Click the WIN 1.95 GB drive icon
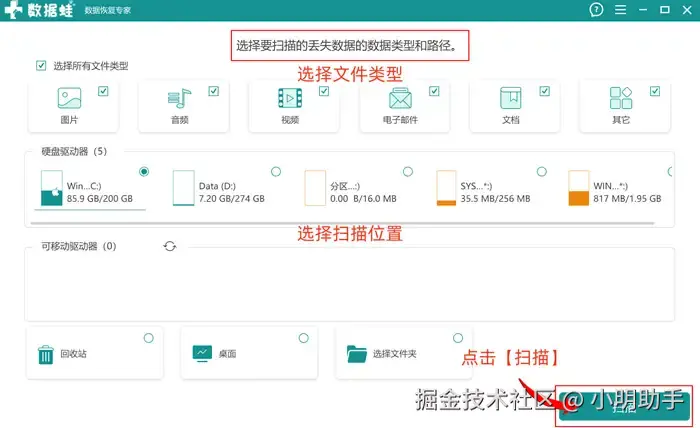The width and height of the screenshot is (700, 428). pyautogui.click(x=578, y=188)
